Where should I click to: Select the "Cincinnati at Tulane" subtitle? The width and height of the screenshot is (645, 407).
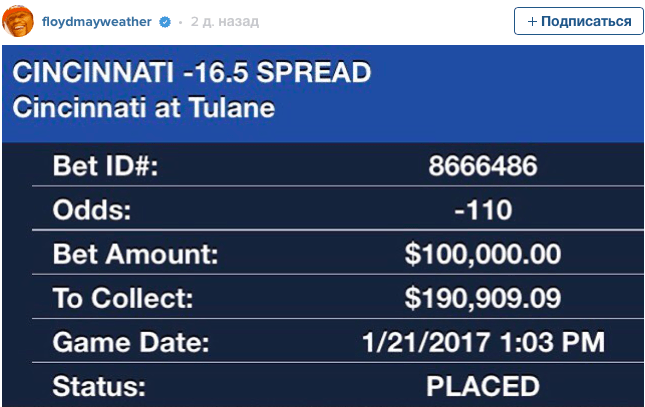pyautogui.click(x=144, y=108)
